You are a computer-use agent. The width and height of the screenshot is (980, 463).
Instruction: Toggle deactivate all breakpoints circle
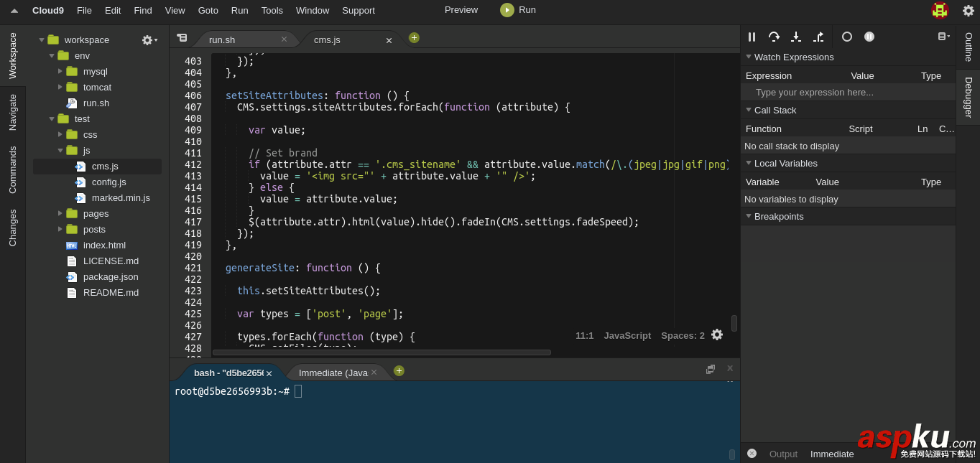tap(847, 37)
